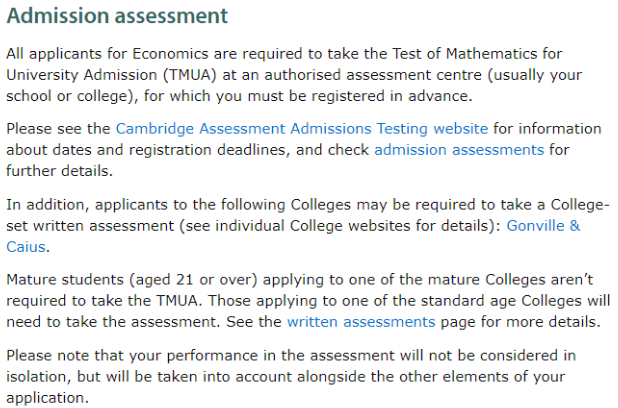Select the word 'Economics' in first paragraph
This screenshot has width=618, height=408.
pos(170,54)
